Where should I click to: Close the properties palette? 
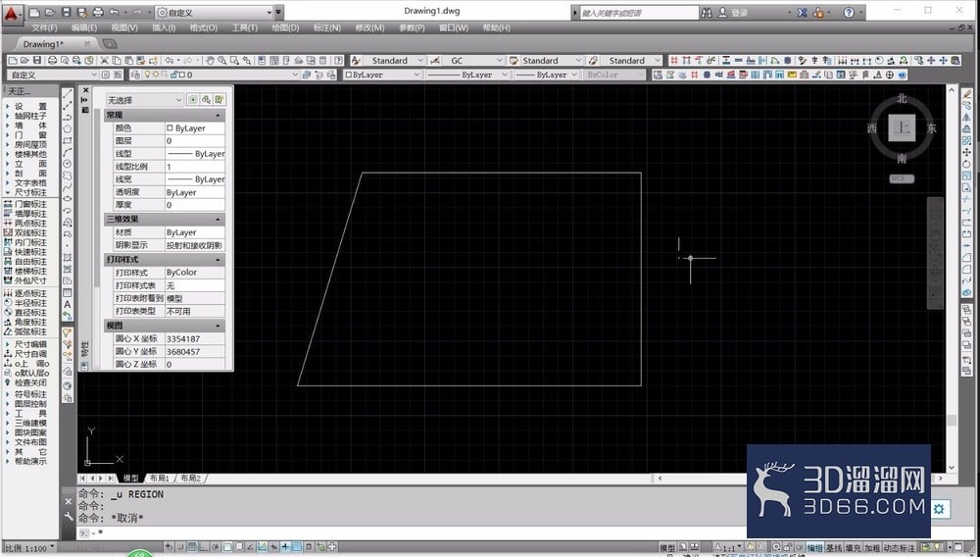(85, 90)
